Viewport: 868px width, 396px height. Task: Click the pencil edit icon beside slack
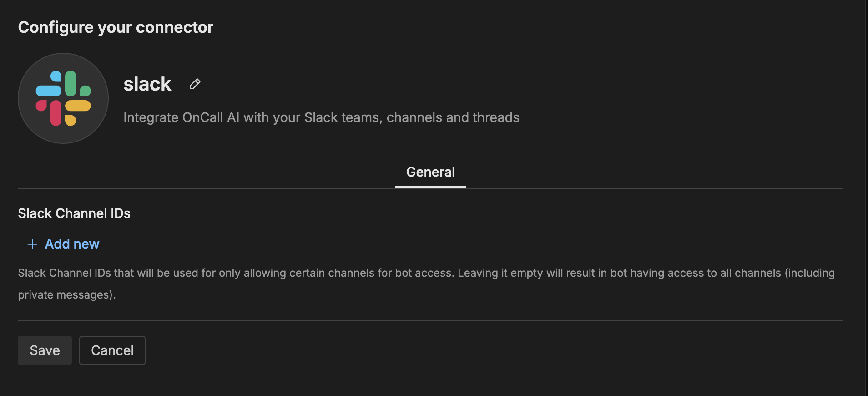pos(195,84)
